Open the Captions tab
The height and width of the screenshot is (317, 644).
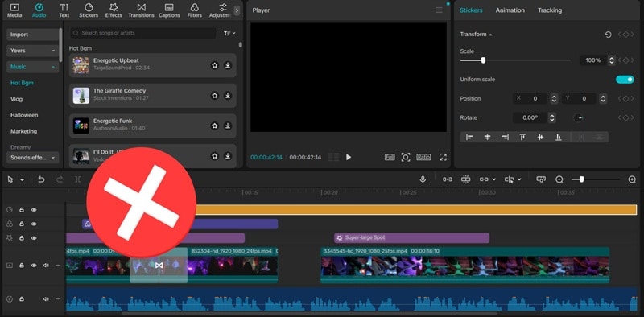tap(169, 10)
